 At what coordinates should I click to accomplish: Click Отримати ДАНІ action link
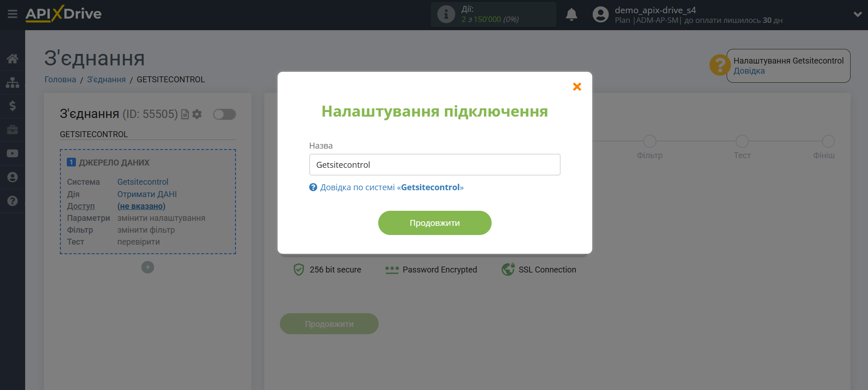pyautogui.click(x=147, y=194)
